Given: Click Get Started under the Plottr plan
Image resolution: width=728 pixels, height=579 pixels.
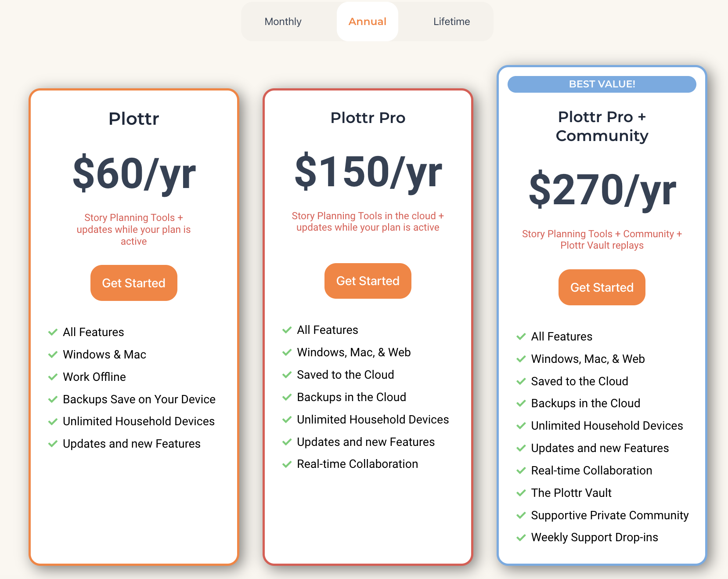Looking at the screenshot, I should coord(133,283).
